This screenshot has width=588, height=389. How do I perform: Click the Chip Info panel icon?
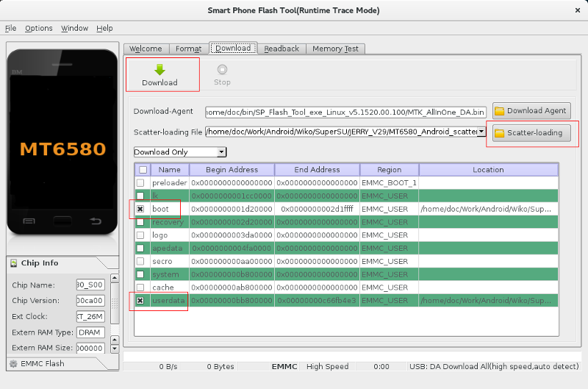[x=14, y=263]
